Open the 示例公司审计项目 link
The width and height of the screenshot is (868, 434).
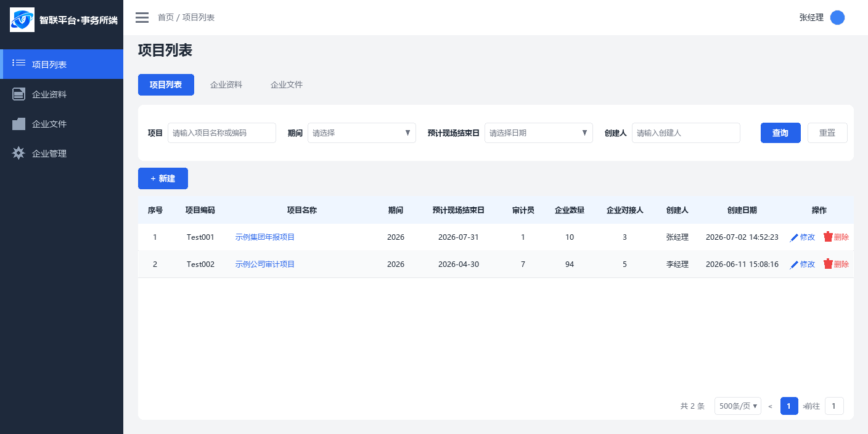[x=265, y=264]
